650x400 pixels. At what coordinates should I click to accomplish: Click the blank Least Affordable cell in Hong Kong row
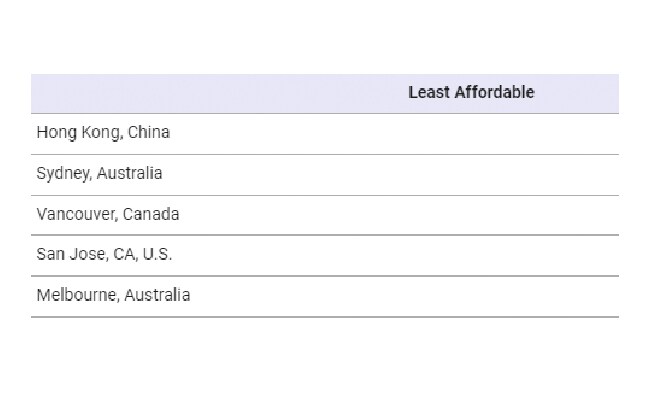[x=471, y=134]
